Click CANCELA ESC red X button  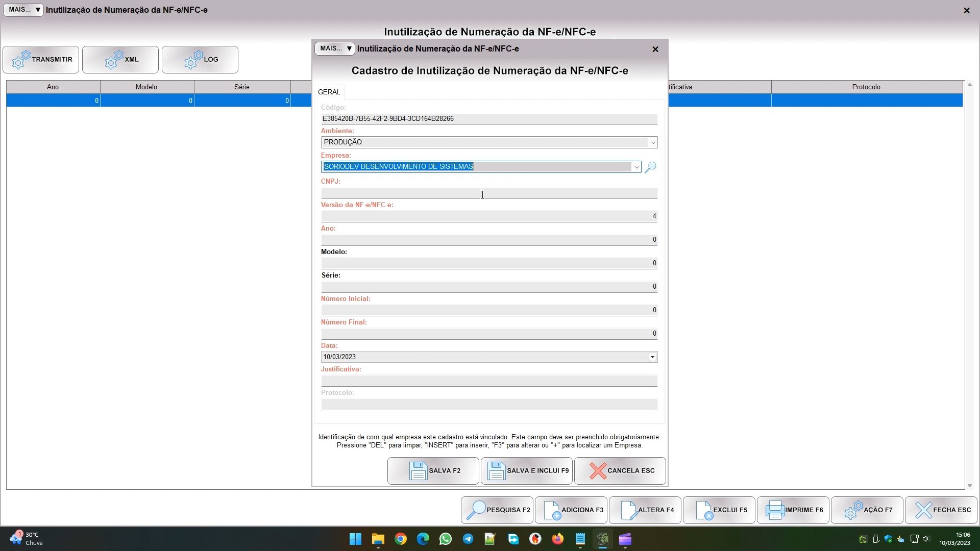coord(620,471)
